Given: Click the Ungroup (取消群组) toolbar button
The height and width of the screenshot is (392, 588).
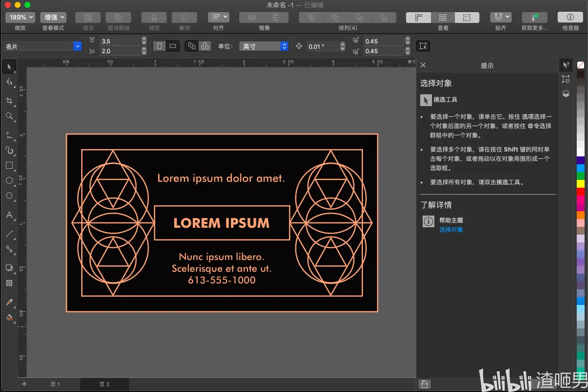Looking at the screenshot, I should click(118, 17).
